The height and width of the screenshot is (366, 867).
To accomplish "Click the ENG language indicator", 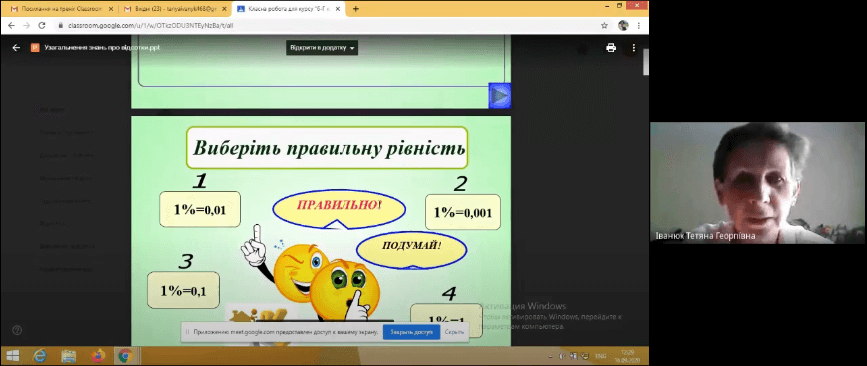I will pyautogui.click(x=599, y=356).
